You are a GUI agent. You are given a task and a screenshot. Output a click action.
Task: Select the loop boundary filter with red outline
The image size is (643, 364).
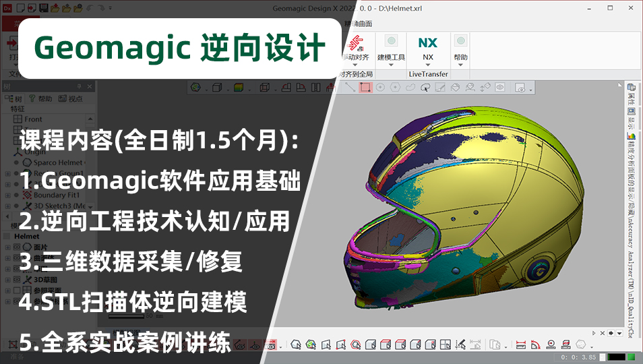pyautogui.click(x=355, y=344)
